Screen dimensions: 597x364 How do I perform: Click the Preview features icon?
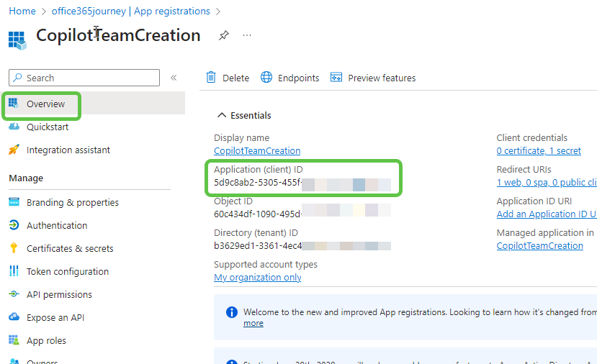click(336, 77)
